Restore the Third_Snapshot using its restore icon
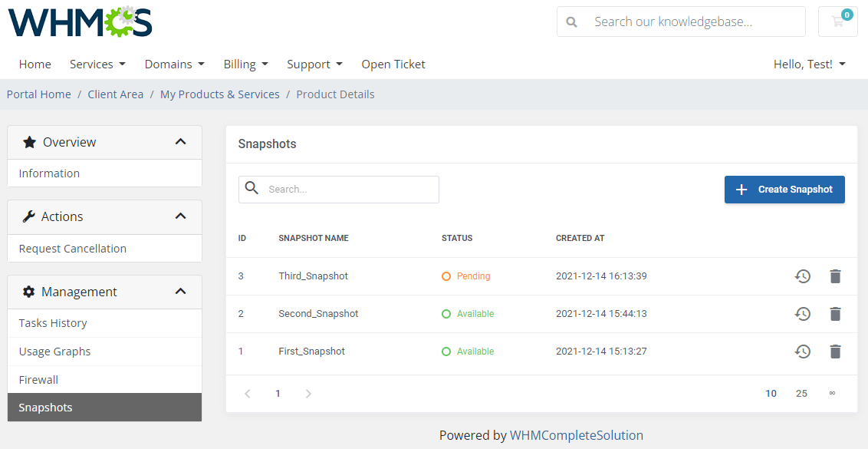The image size is (868, 449). [803, 276]
